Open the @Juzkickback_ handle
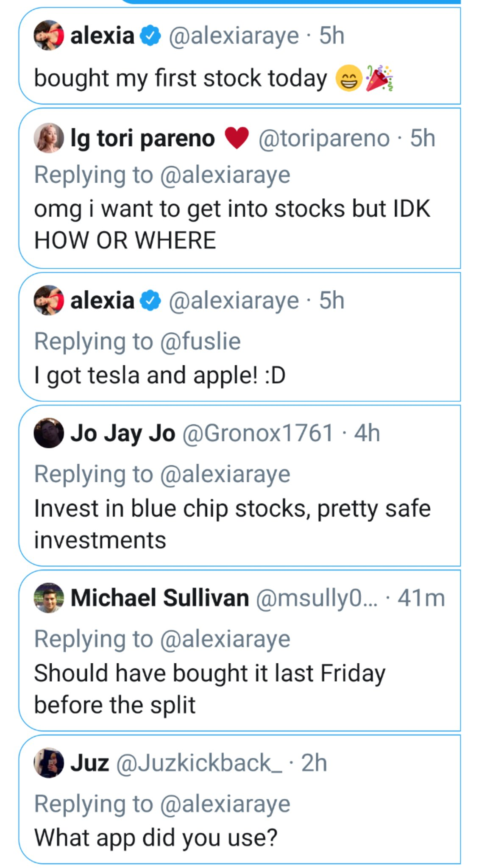479x868 pixels. pyautogui.click(x=199, y=762)
